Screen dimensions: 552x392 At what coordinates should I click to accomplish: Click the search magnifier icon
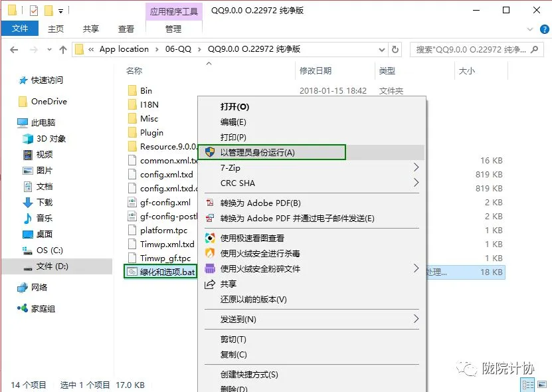point(535,50)
